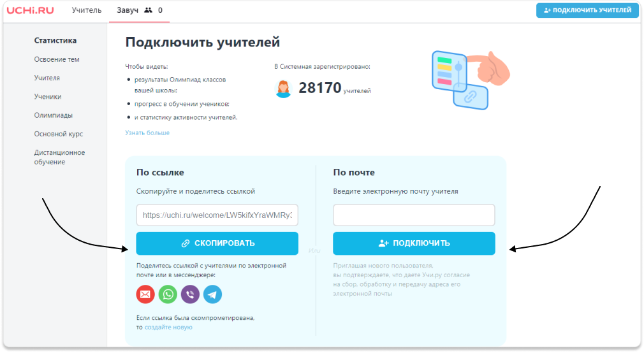Viewport: 644px width, 353px height.
Task: Share link via WhatsApp icon
Action: click(x=168, y=294)
